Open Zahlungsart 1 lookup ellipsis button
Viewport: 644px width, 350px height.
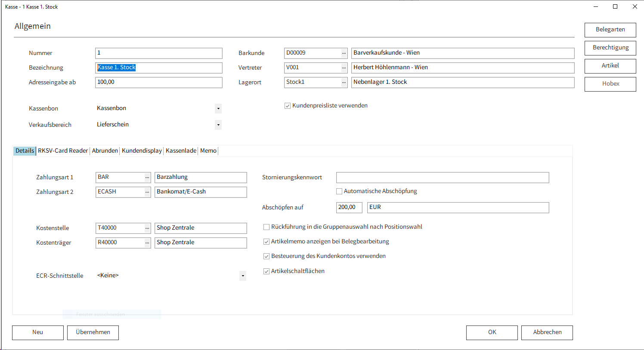[x=147, y=178]
